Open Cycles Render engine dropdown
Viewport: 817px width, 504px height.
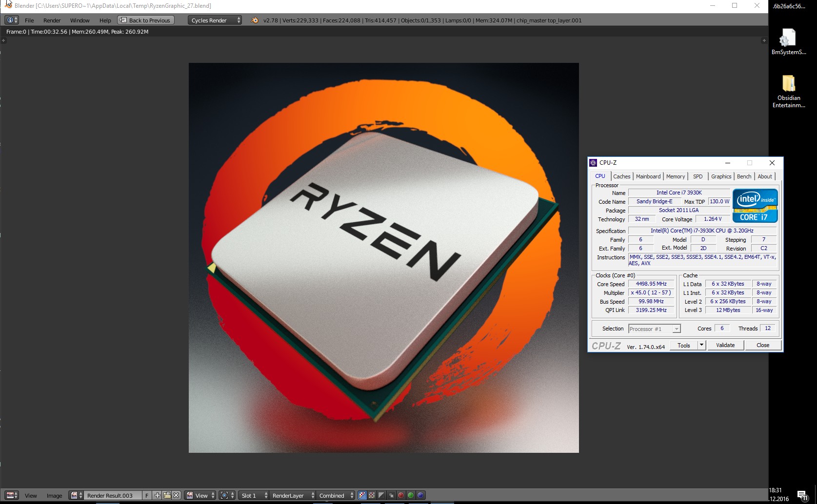(215, 20)
